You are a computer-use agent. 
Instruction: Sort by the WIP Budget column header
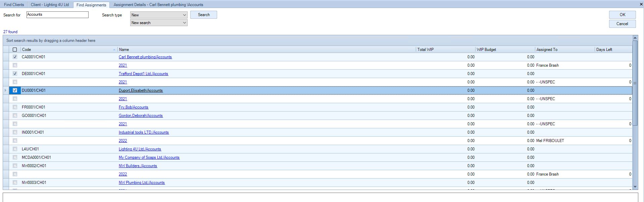point(505,50)
